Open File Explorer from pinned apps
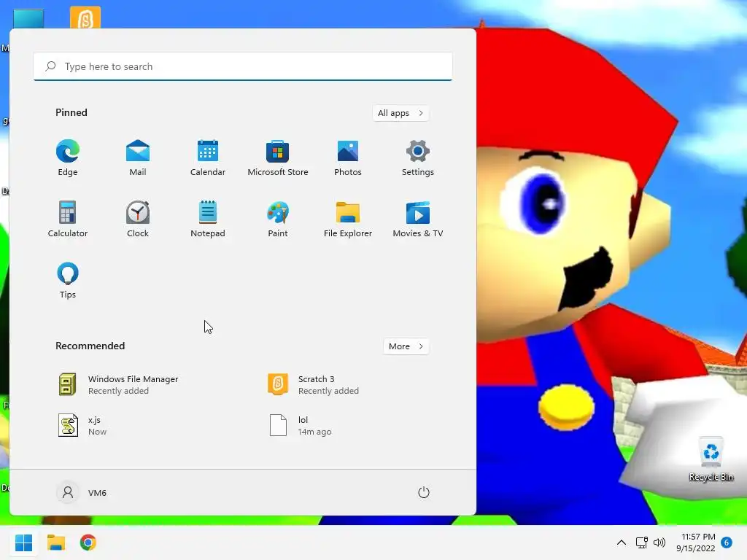 tap(348, 219)
